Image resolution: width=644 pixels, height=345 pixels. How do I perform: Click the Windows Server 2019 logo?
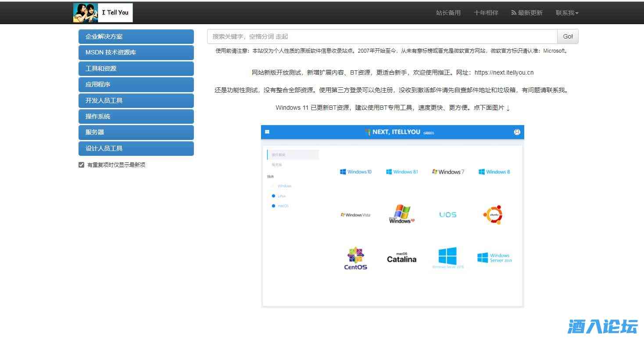[494, 258]
